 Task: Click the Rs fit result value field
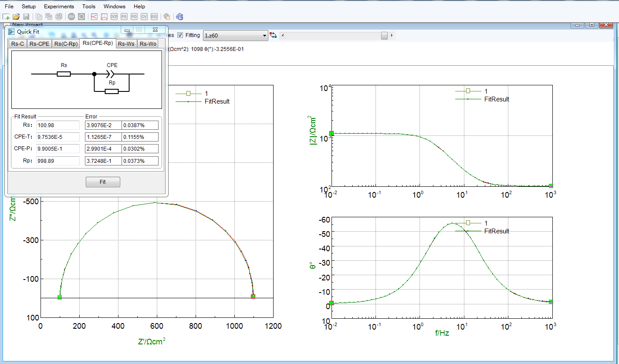(x=58, y=125)
